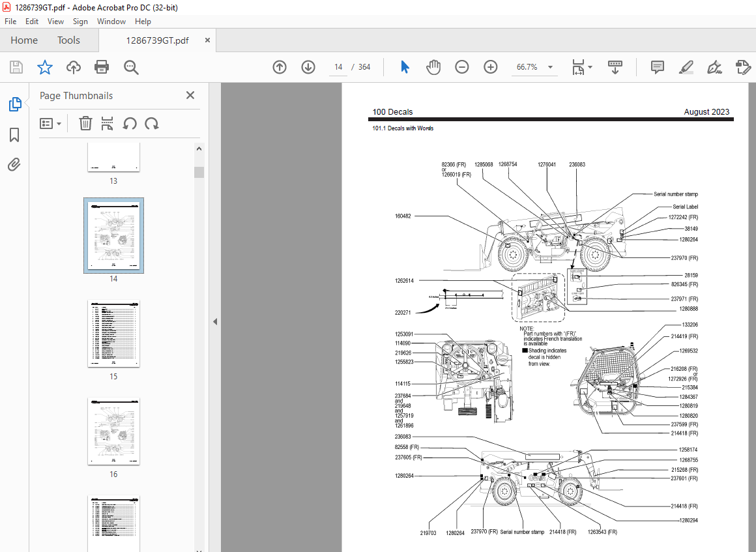Rotate pages clockwise
This screenshot has height=552, width=756.
tap(151, 123)
